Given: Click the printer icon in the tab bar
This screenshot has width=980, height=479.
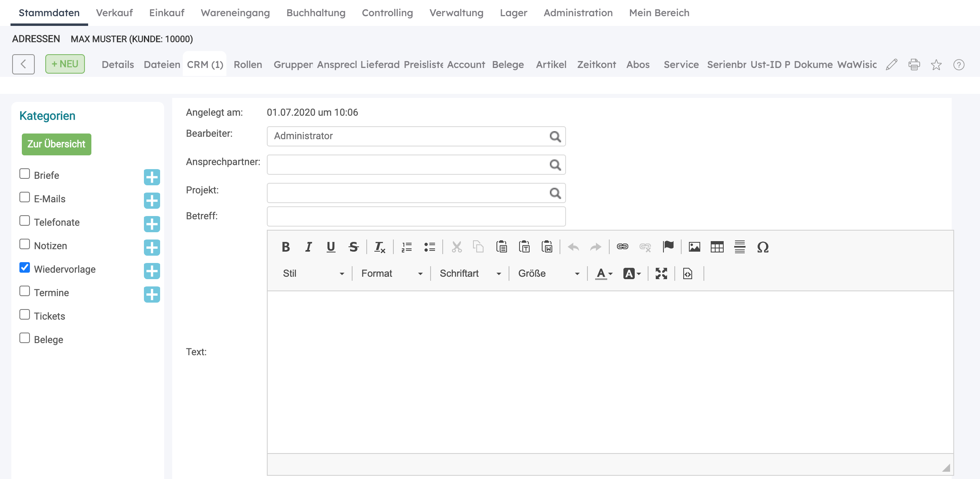Looking at the screenshot, I should (914, 65).
